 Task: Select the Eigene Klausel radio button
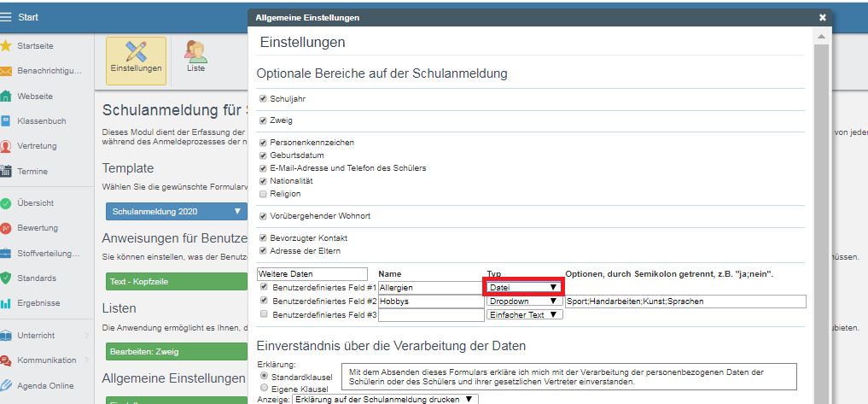pyautogui.click(x=264, y=388)
